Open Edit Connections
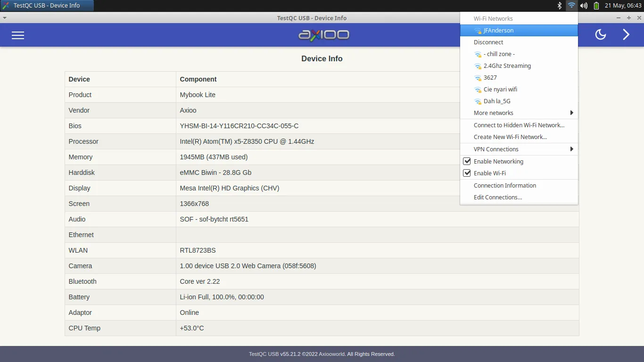 click(497, 197)
